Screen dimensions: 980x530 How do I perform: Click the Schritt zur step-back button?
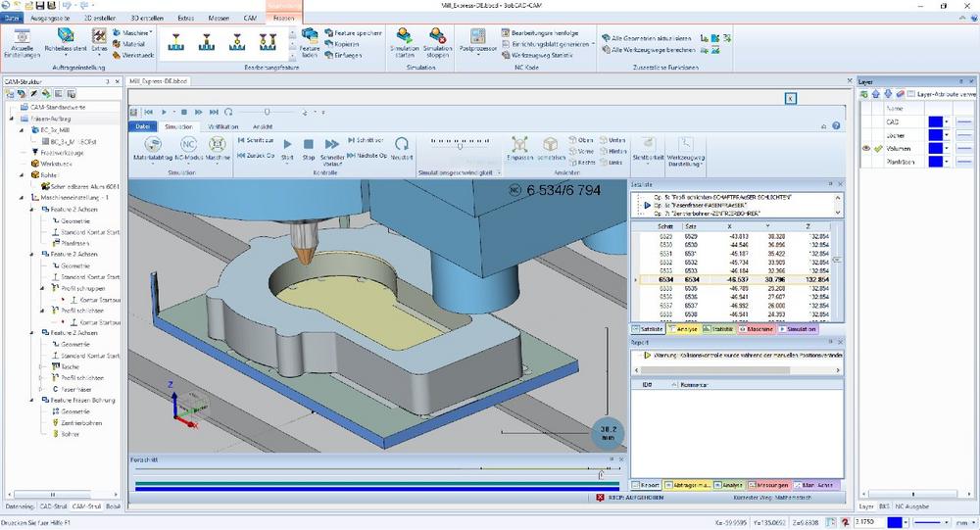[x=256, y=141]
